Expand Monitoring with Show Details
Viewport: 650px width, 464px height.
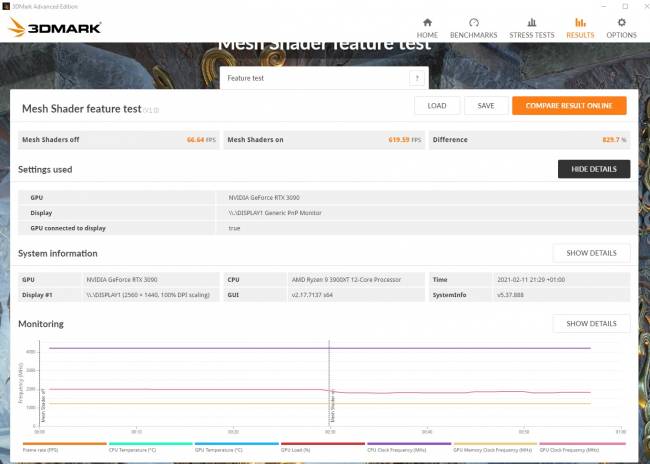591,324
